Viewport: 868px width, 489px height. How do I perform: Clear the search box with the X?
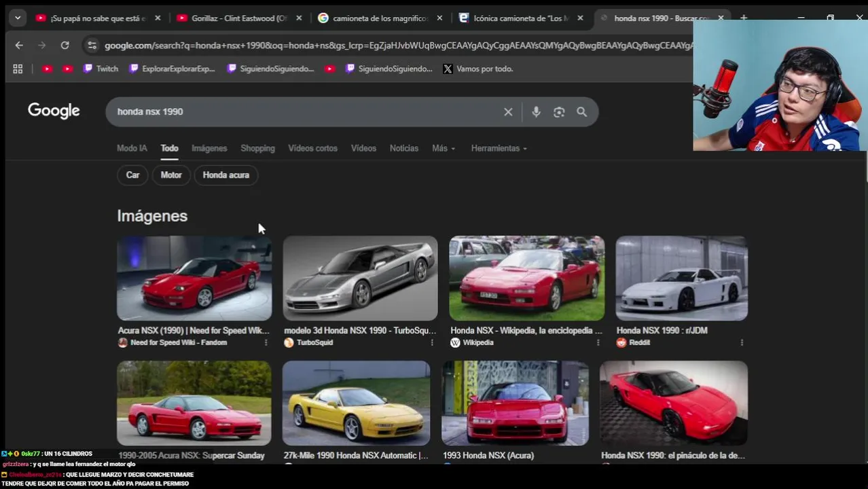tap(508, 112)
